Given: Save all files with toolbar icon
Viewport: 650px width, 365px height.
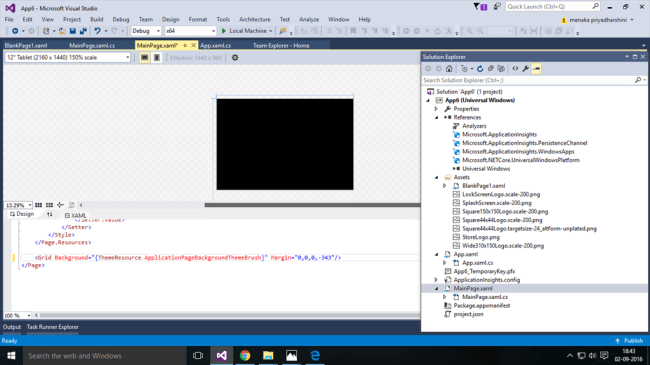Looking at the screenshot, I should (83, 31).
